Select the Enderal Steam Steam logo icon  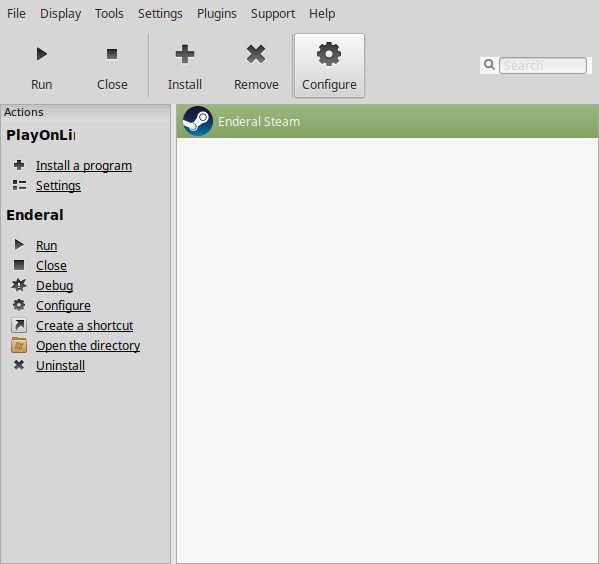point(198,121)
